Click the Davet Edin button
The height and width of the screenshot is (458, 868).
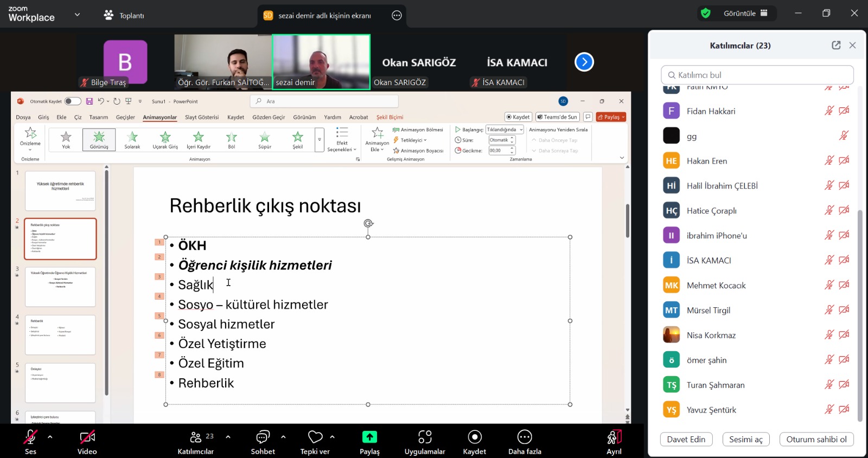pos(686,440)
